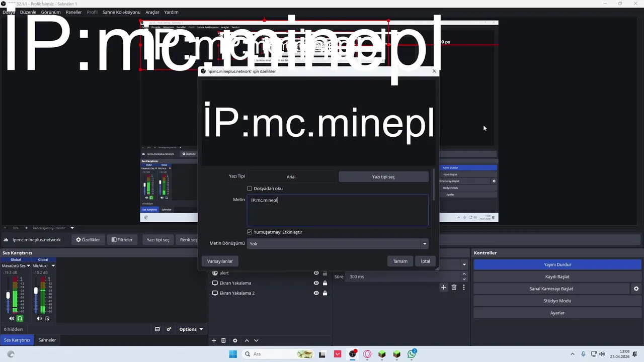Open the Yardım menu
Screen dimensions: 644x362
171,12
